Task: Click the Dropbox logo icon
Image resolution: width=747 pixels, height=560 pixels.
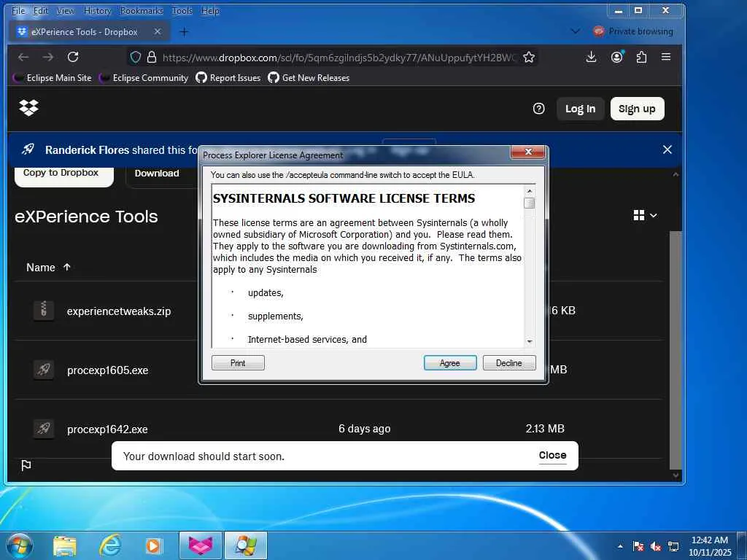Action: 28,108
